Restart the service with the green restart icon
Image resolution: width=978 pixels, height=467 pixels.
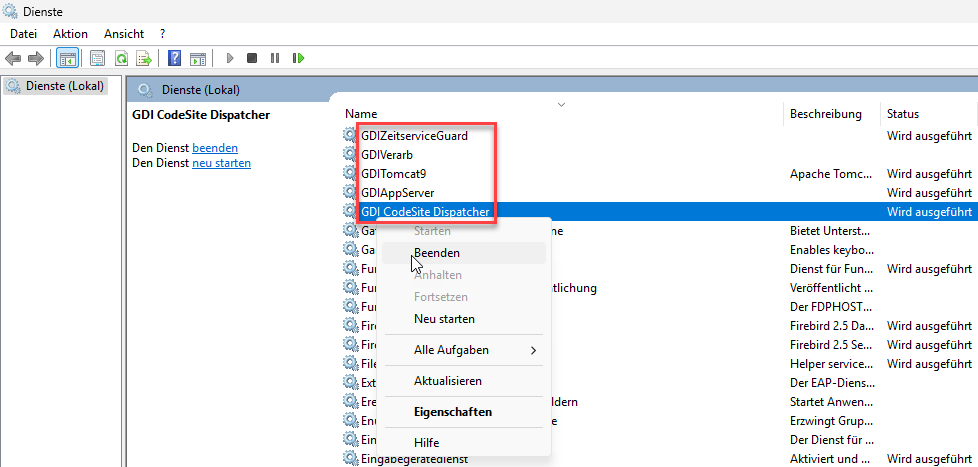pos(298,59)
